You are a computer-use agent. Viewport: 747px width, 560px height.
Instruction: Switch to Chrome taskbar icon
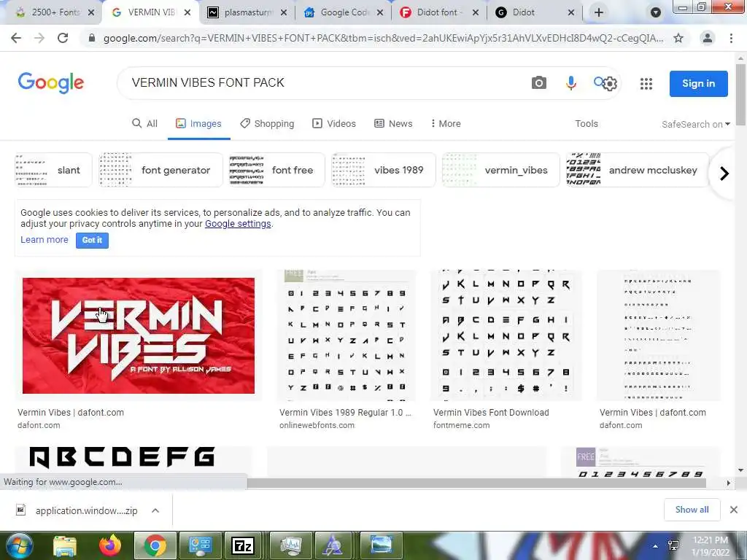[155, 545]
